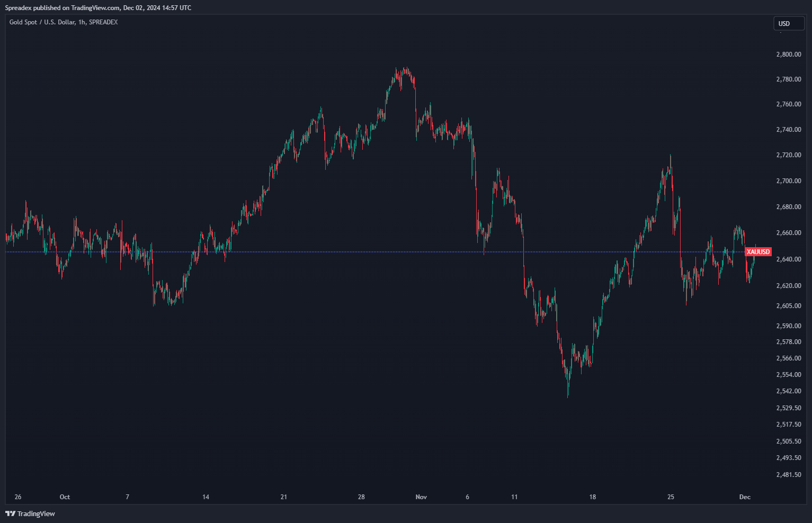This screenshot has width=812, height=523.
Task: Click the 2,481.50 price axis label
Action: pos(789,475)
